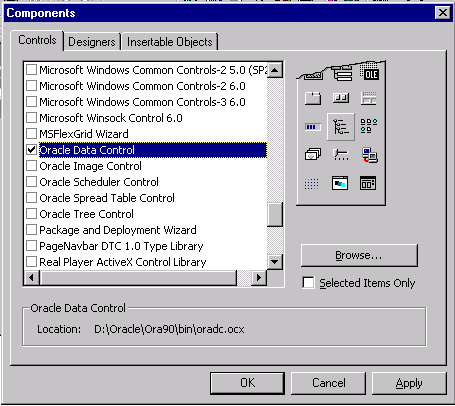Switch to the Designers tab
This screenshot has height=406, width=455.
[92, 42]
